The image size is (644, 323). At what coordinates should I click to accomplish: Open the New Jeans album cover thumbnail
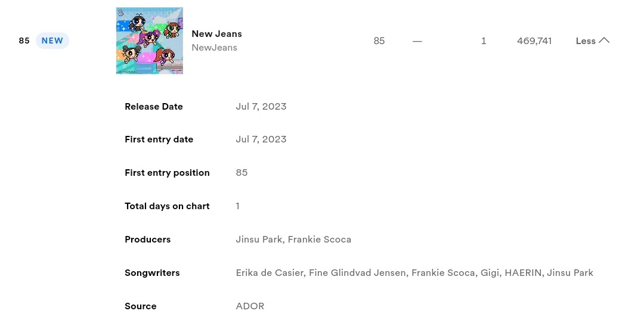150,41
